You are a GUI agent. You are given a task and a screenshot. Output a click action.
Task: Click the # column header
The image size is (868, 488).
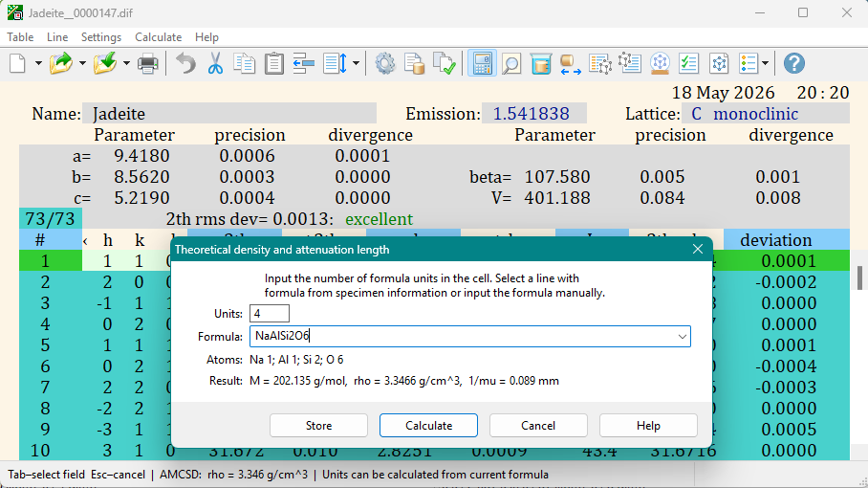click(51, 240)
